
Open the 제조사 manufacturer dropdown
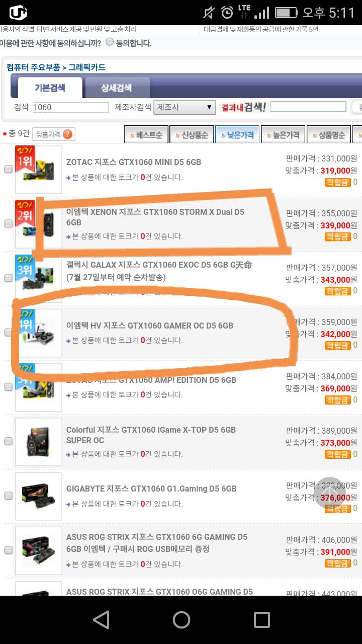tap(185, 107)
